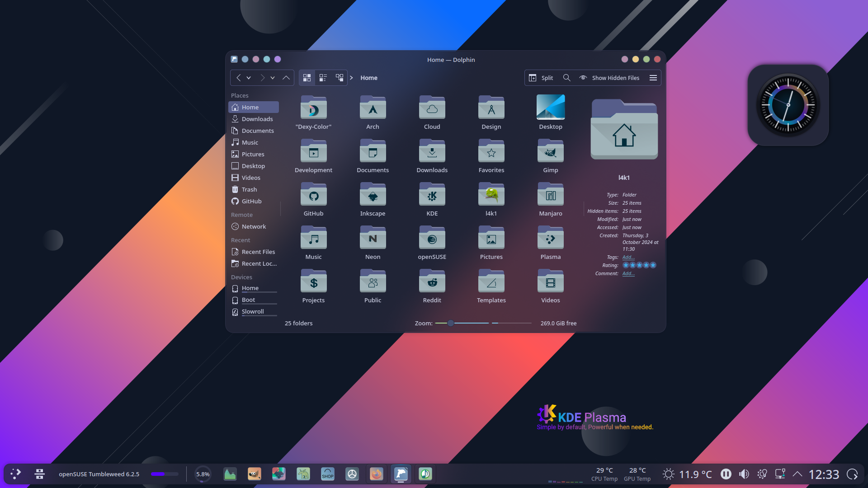Toggle Split view
This screenshot has width=868, height=488.
[x=541, y=78]
